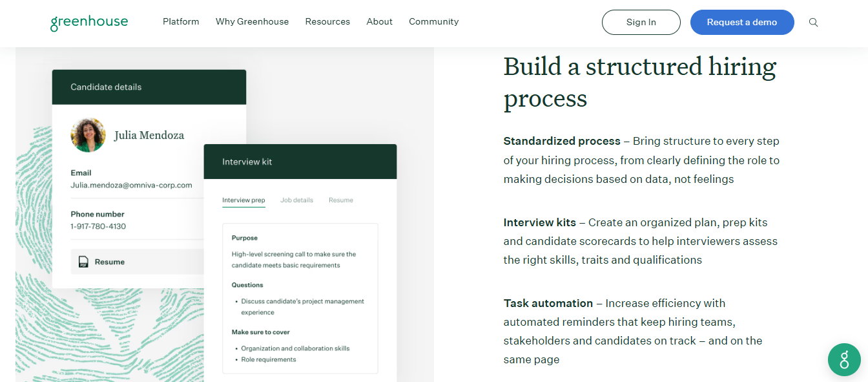Click the Phone number label
The width and height of the screenshot is (868, 382).
pos(98,214)
